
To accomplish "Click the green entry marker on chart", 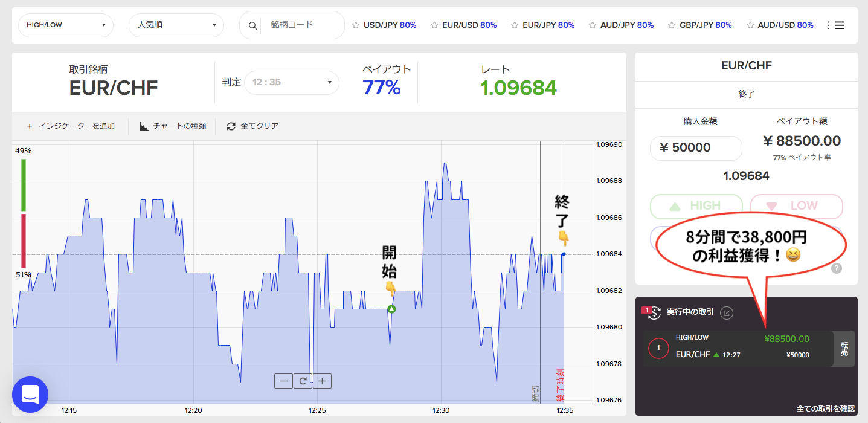I will (391, 309).
